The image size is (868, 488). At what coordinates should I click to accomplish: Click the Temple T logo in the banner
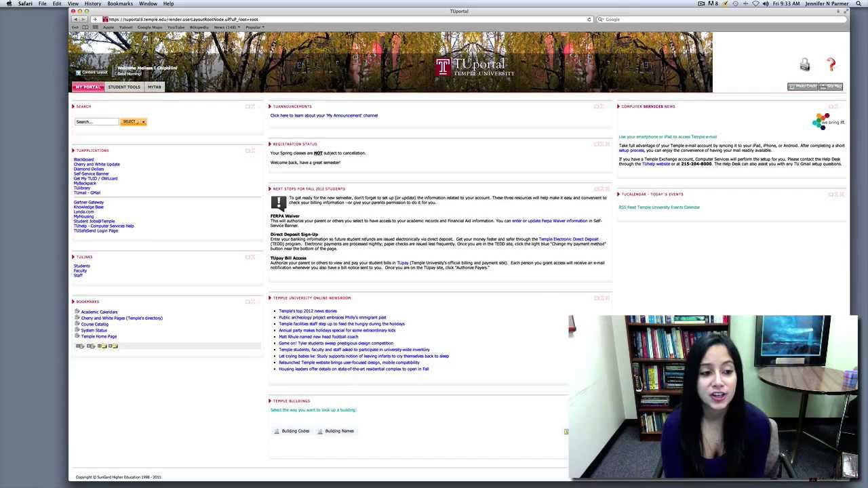click(x=443, y=66)
